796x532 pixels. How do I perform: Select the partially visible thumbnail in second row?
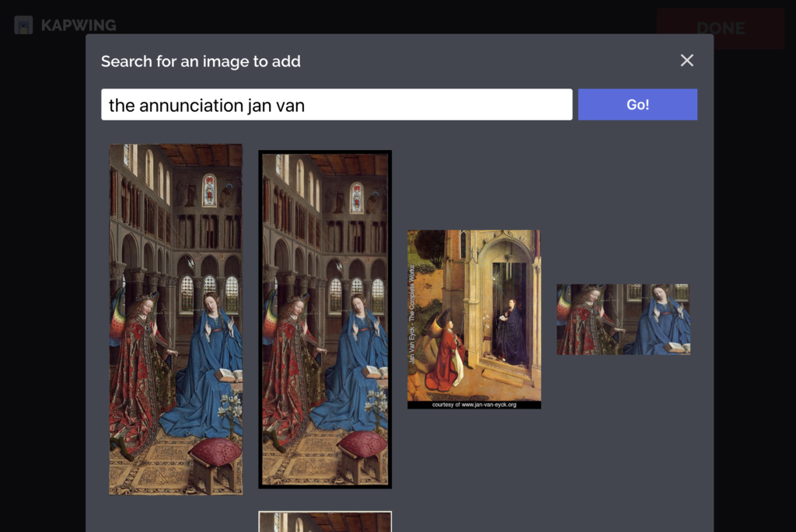point(325,521)
